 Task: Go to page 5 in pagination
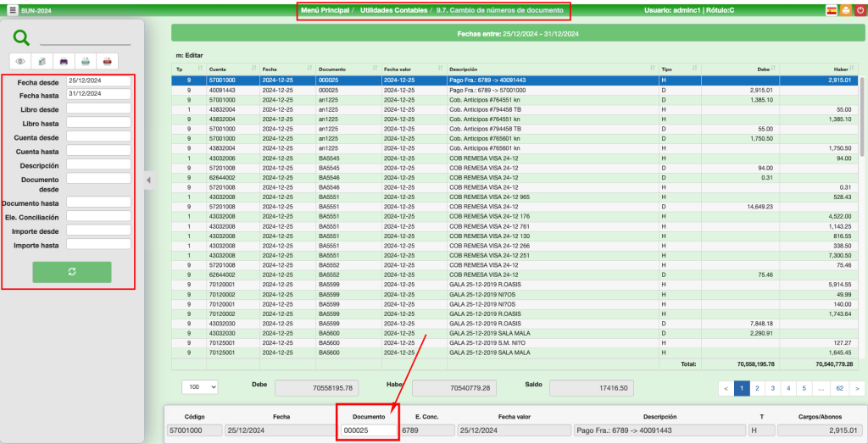tap(804, 388)
